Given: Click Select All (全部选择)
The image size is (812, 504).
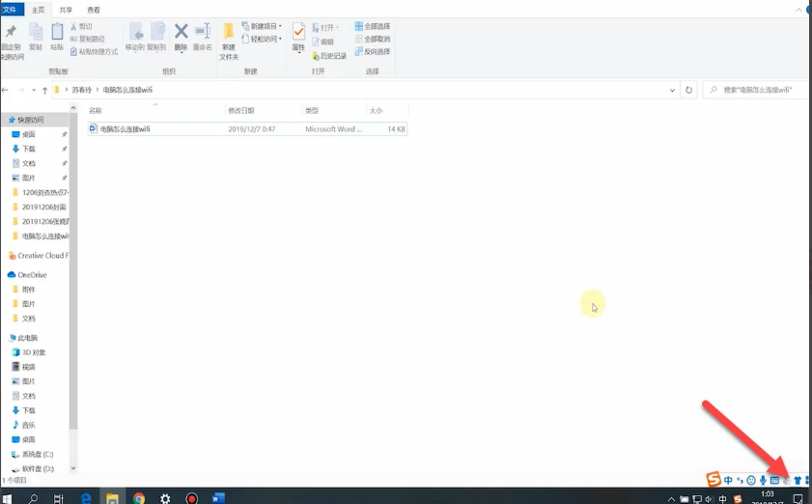Looking at the screenshot, I should pyautogui.click(x=372, y=26).
